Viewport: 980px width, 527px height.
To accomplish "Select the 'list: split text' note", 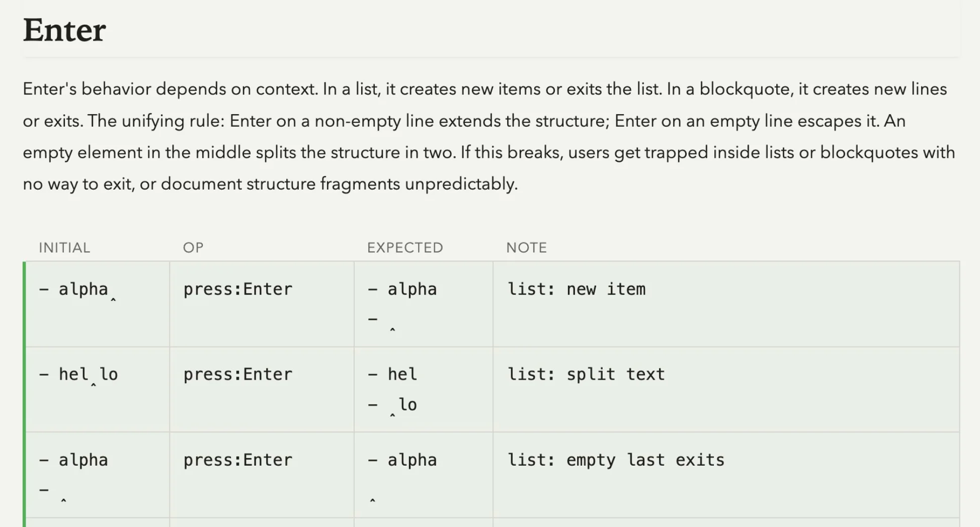I will (586, 375).
